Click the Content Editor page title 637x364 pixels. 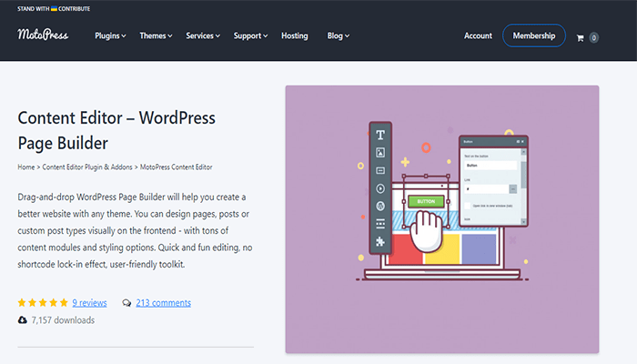click(x=116, y=130)
